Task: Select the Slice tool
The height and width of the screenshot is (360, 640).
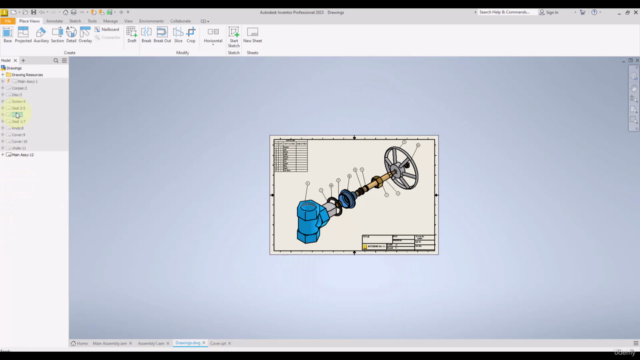Action: click(x=178, y=35)
